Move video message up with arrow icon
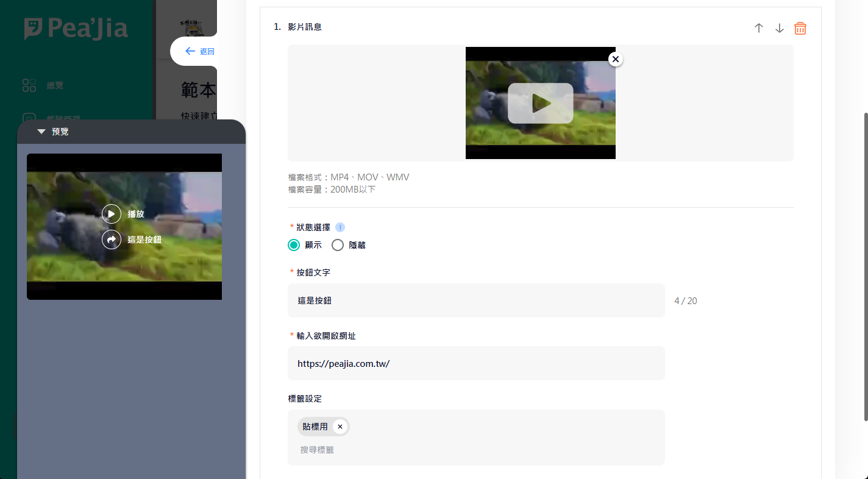Screen dimensions: 868x479 [759, 28]
